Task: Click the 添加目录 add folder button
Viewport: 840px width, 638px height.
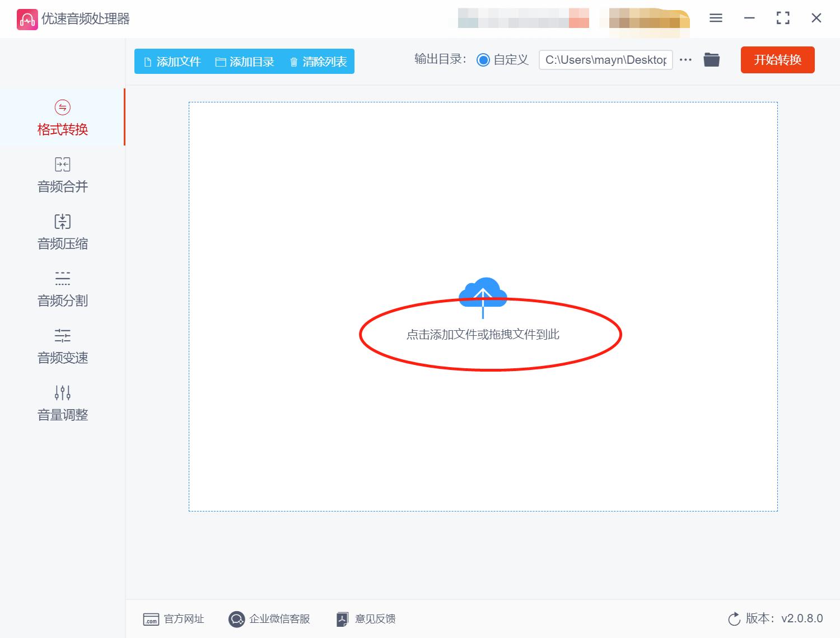Action: [x=245, y=62]
